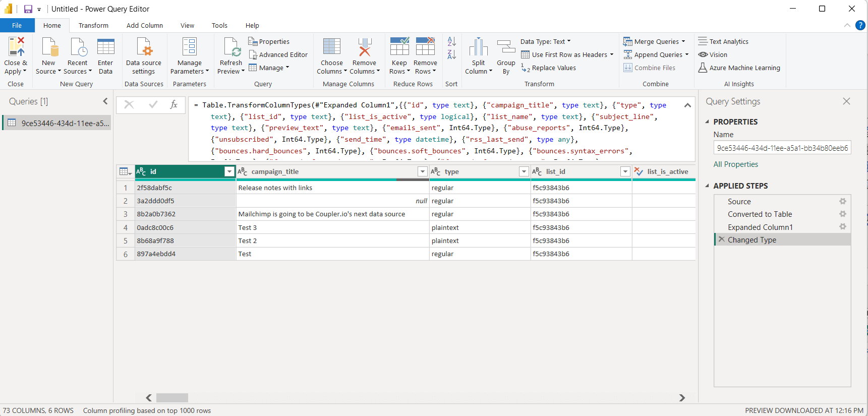Click the horizontal scrollbar thumb
The width and height of the screenshot is (868, 416).
tap(172, 398)
